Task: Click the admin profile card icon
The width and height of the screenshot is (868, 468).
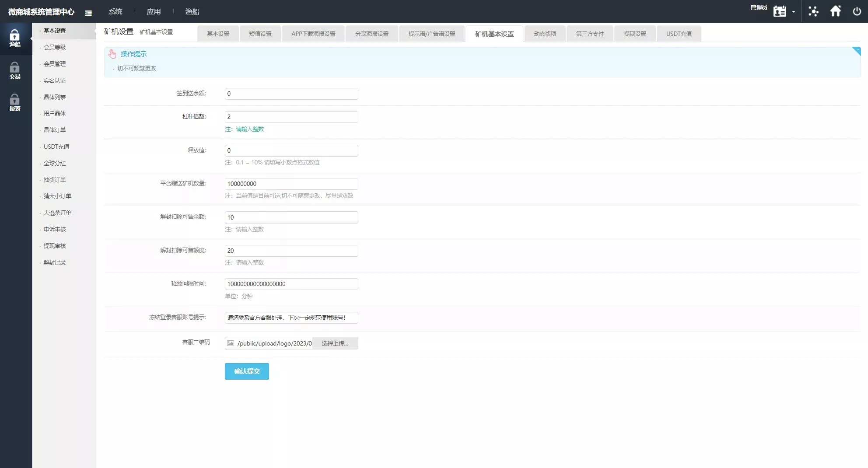Action: [x=779, y=11]
